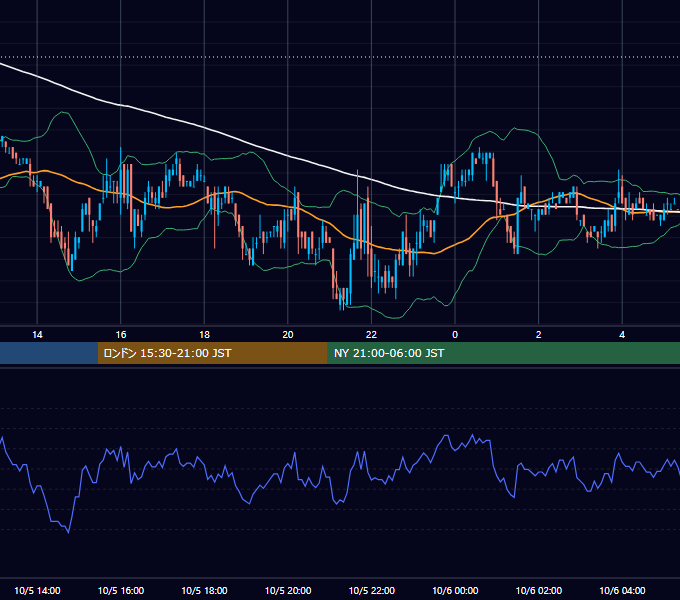Screen dimensions: 680x600
Task: Click the 10/5 20:00 date label
Action: [x=288, y=590]
